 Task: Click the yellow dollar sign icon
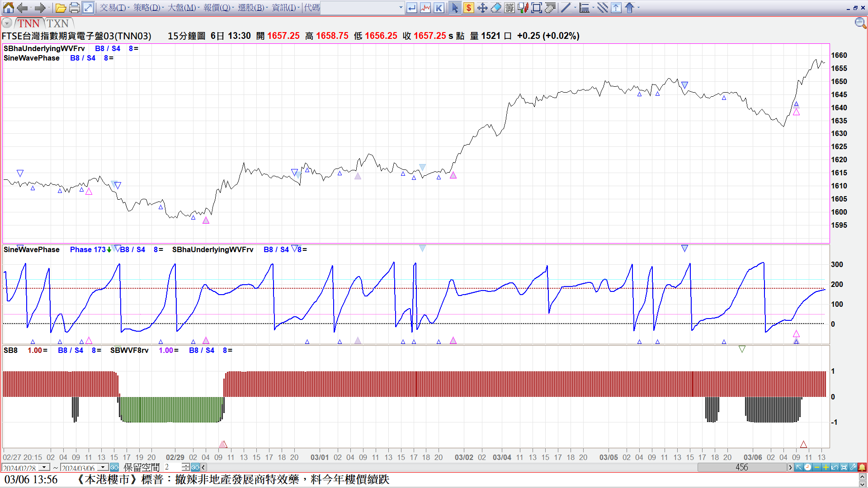tap(469, 8)
